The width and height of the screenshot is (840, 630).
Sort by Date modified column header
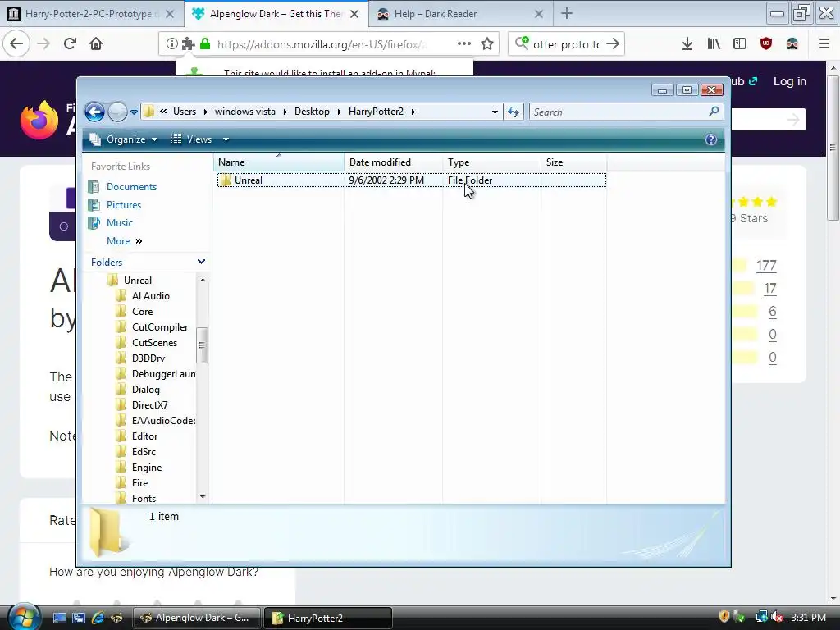point(393,162)
